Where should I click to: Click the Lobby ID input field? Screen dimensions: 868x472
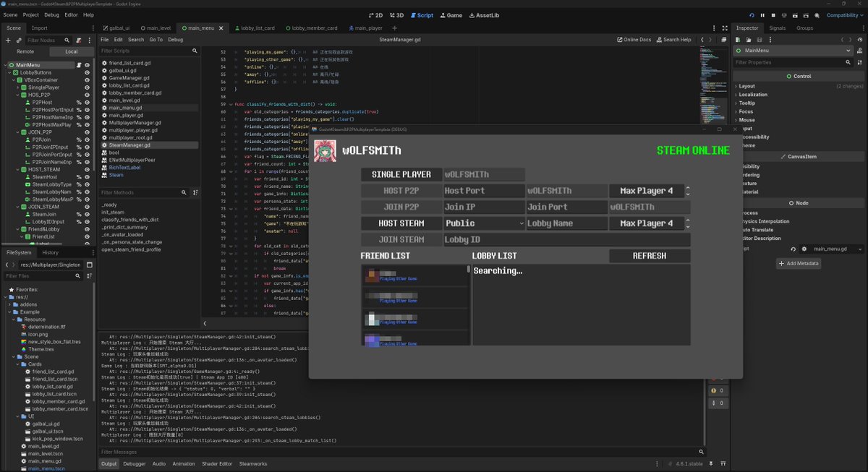point(567,240)
